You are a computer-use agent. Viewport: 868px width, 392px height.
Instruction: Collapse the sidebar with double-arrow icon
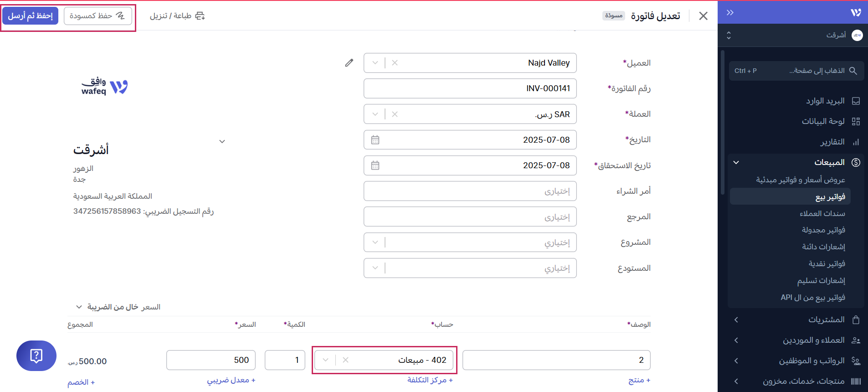point(730,12)
